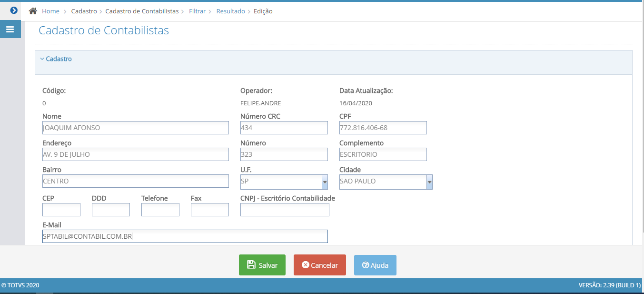This screenshot has width=644, height=294.
Task: Click the CPF input field
Action: tap(383, 128)
